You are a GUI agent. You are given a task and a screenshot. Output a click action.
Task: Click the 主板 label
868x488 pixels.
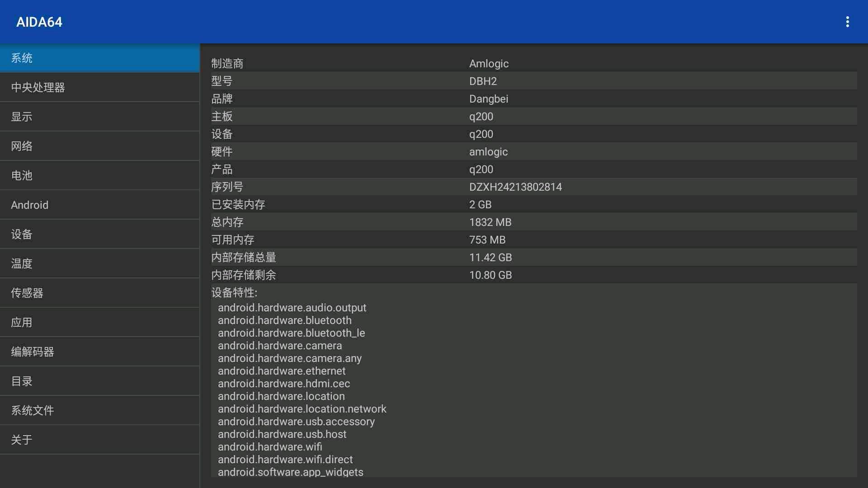pyautogui.click(x=222, y=117)
